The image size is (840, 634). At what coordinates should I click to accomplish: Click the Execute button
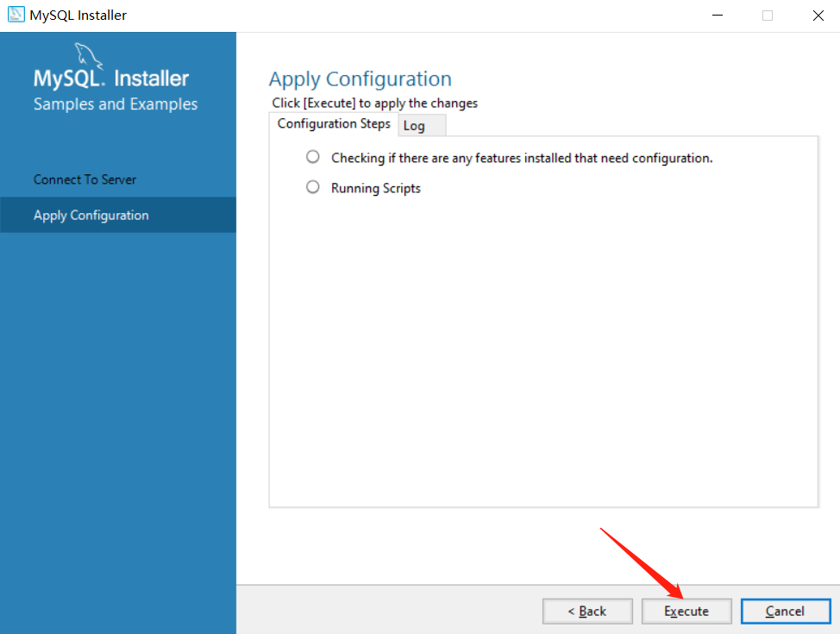686,611
